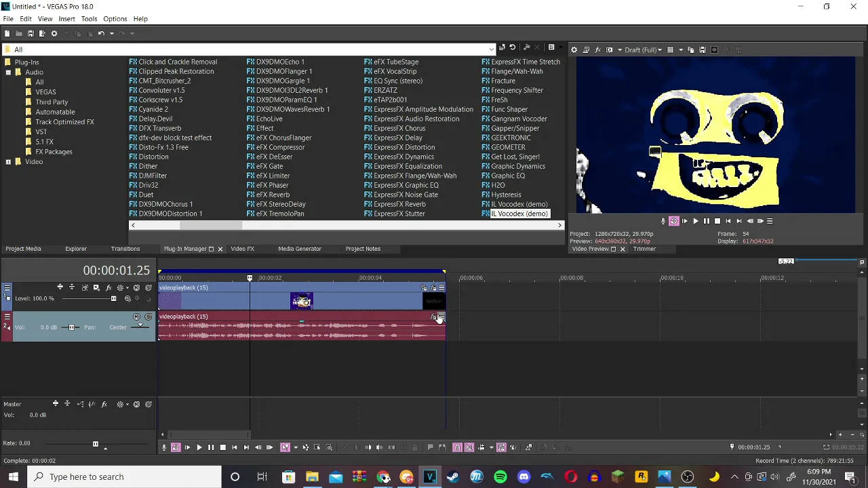Open the Auto Ripple mode dropdown arrow
868x488 pixels.
point(492,447)
